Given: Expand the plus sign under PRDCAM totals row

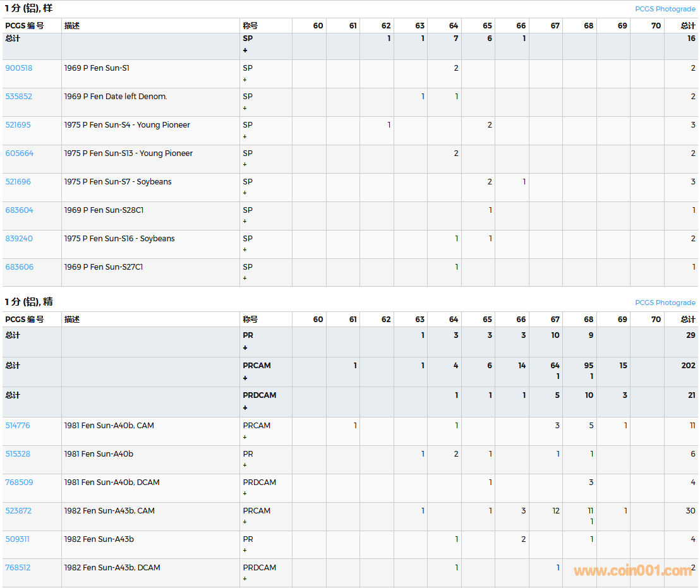Looking at the screenshot, I should [245, 407].
